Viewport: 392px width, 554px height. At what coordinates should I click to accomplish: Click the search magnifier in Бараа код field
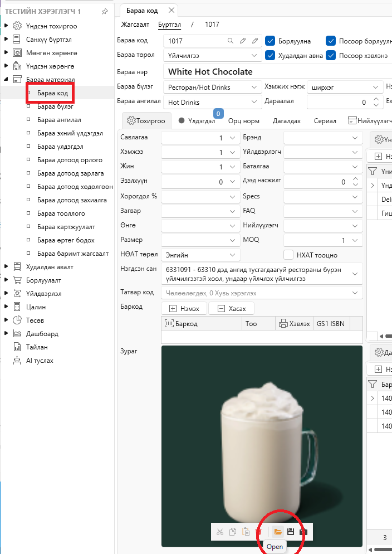pyautogui.click(x=231, y=41)
